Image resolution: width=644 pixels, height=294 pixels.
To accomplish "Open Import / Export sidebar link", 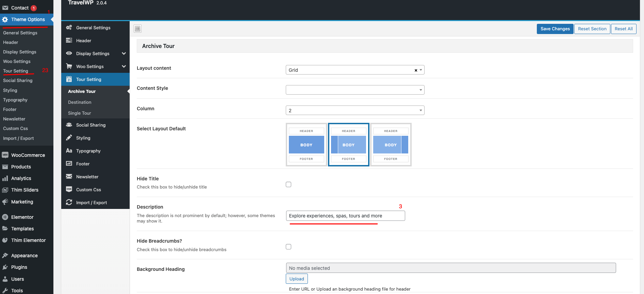I will [x=18, y=138].
